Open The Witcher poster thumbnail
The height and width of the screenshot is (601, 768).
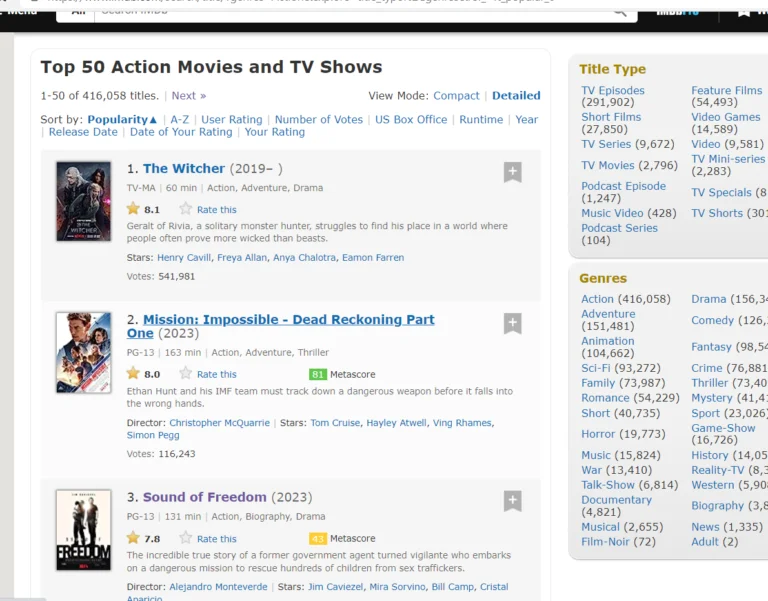83,201
